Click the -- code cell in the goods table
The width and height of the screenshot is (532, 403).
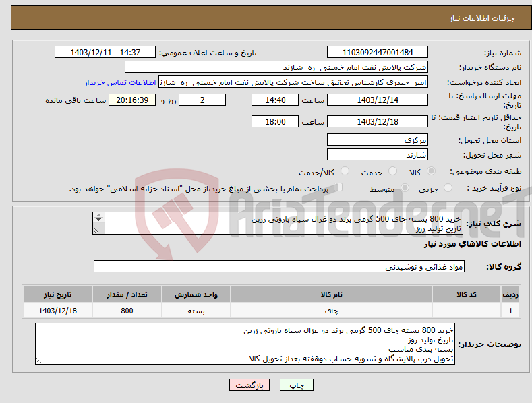tap(467, 311)
